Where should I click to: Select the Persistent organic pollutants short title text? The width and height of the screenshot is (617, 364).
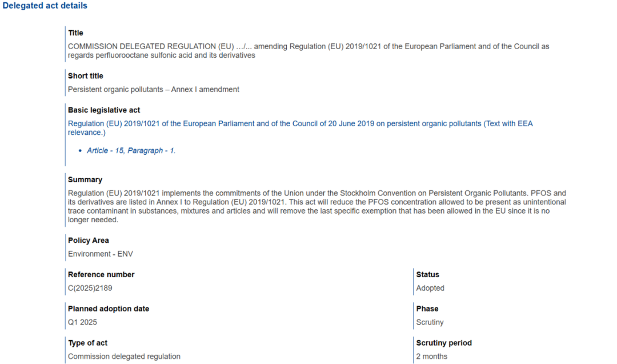click(153, 90)
